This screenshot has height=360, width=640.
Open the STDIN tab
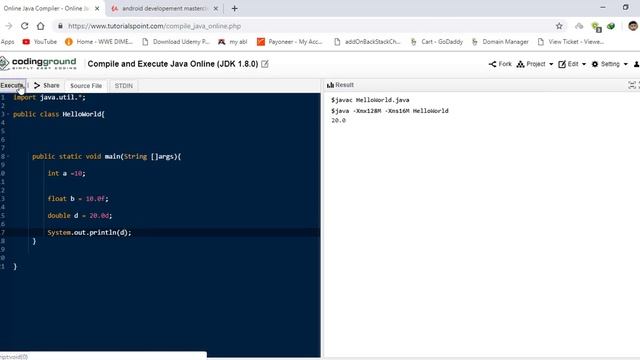pyautogui.click(x=124, y=86)
